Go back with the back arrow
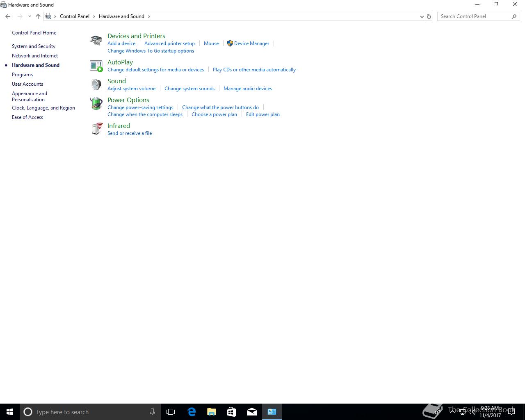 point(8,16)
